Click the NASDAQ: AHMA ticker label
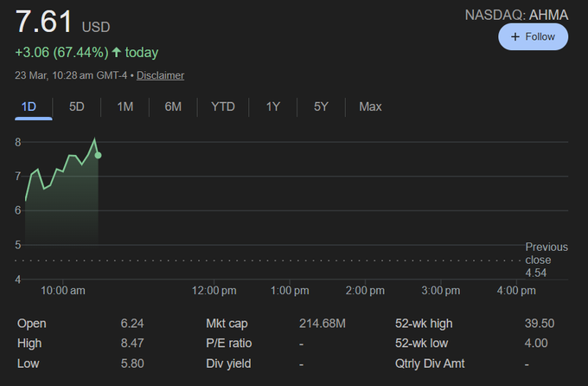The image size is (588, 386). (516, 15)
